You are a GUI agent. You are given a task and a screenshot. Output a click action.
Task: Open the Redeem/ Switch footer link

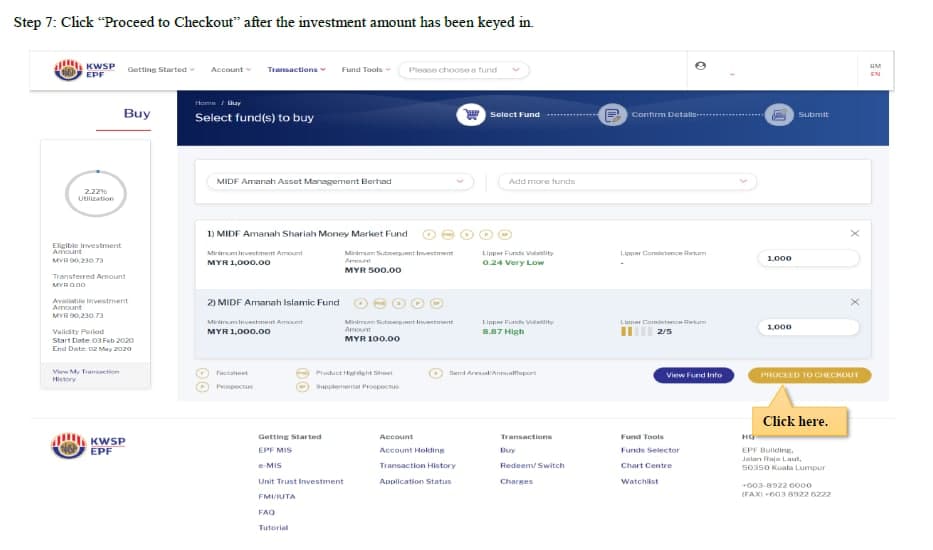coord(532,465)
